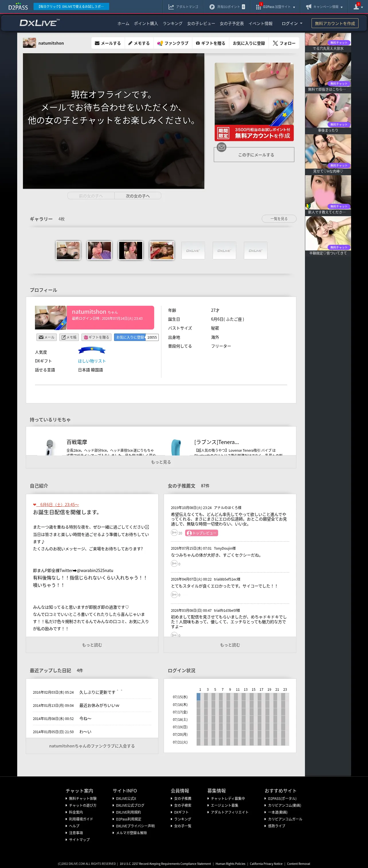Go to 前の女の子へ

pos(91,196)
